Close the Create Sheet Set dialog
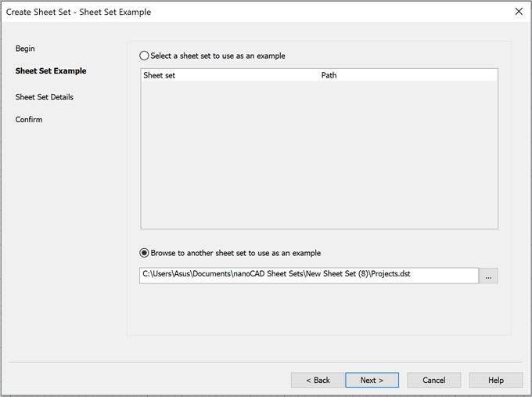Viewport: 532px width, 397px height. [519, 12]
